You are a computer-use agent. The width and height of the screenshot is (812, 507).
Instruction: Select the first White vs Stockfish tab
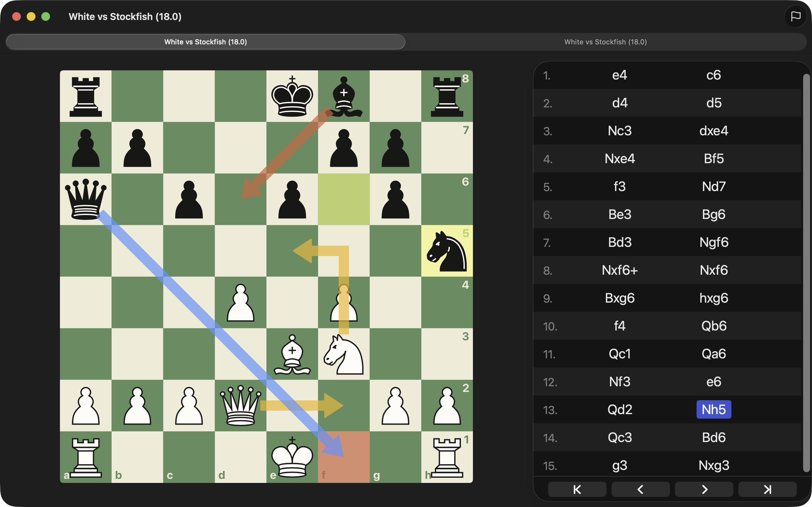(x=205, y=42)
